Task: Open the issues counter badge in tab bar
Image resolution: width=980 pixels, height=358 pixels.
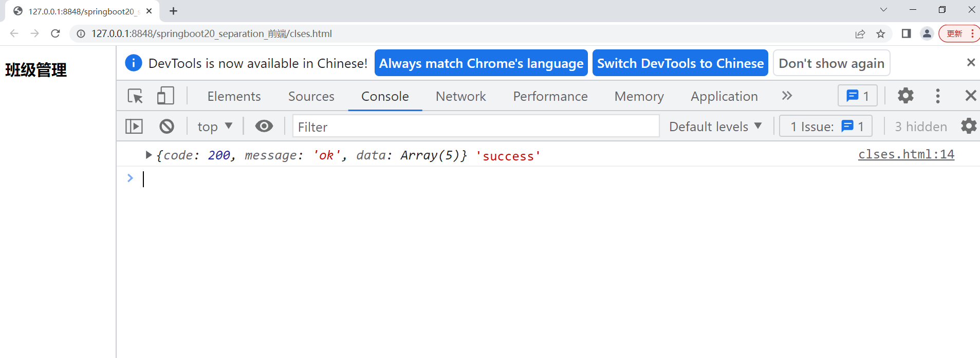Action: 857,96
